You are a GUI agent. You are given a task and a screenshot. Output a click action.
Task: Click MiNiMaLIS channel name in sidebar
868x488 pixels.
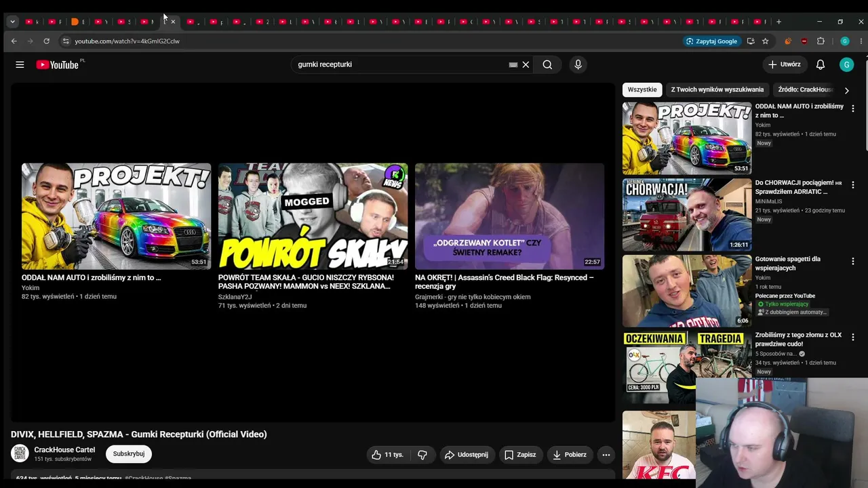pos(769,201)
